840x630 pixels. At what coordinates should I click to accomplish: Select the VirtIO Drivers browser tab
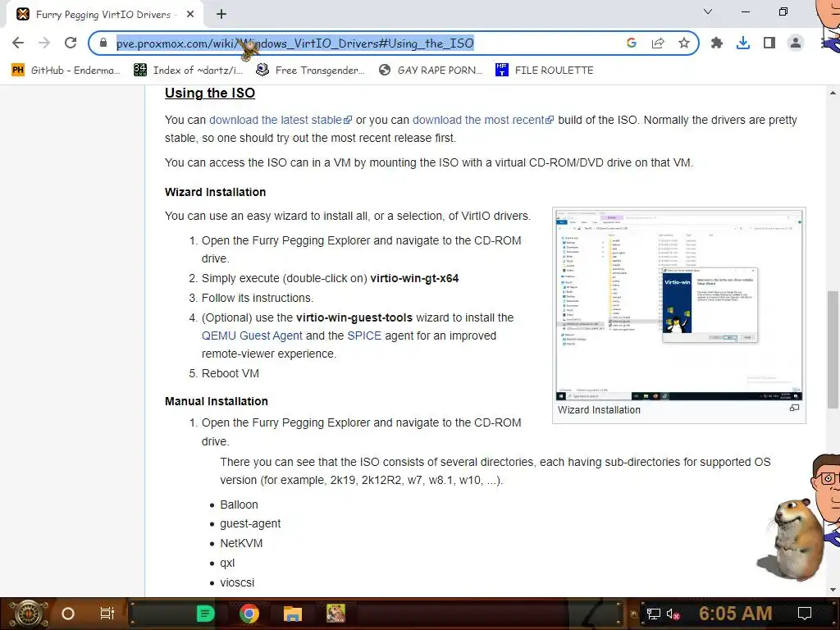pyautogui.click(x=104, y=15)
